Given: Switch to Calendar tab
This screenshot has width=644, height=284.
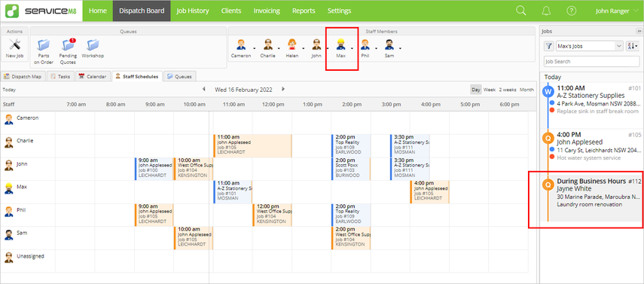Looking at the screenshot, I should [93, 76].
